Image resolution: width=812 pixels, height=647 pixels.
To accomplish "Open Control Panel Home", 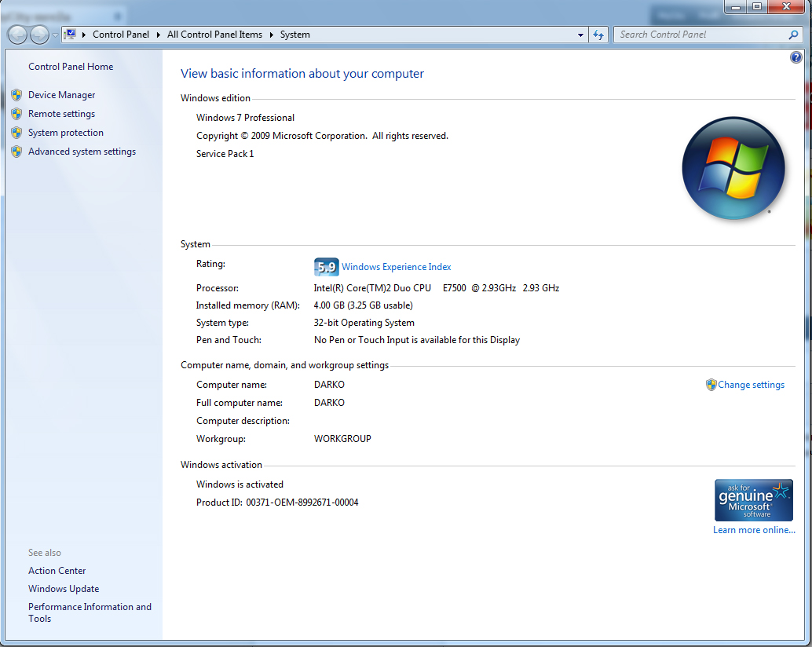I will (x=71, y=67).
